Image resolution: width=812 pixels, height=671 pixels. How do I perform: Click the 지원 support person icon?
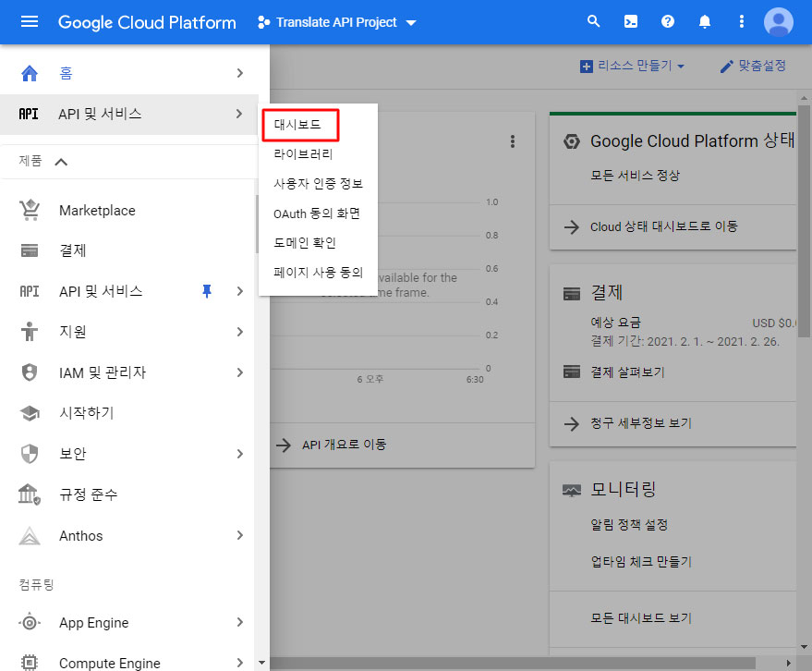click(x=30, y=332)
